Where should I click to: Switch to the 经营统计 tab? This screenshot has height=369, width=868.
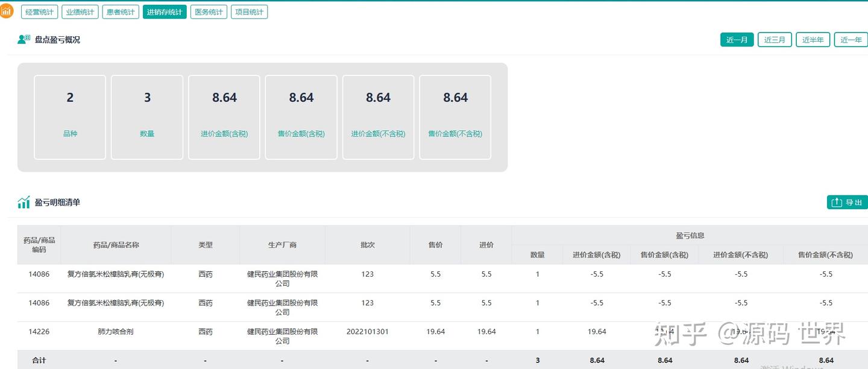coord(39,11)
